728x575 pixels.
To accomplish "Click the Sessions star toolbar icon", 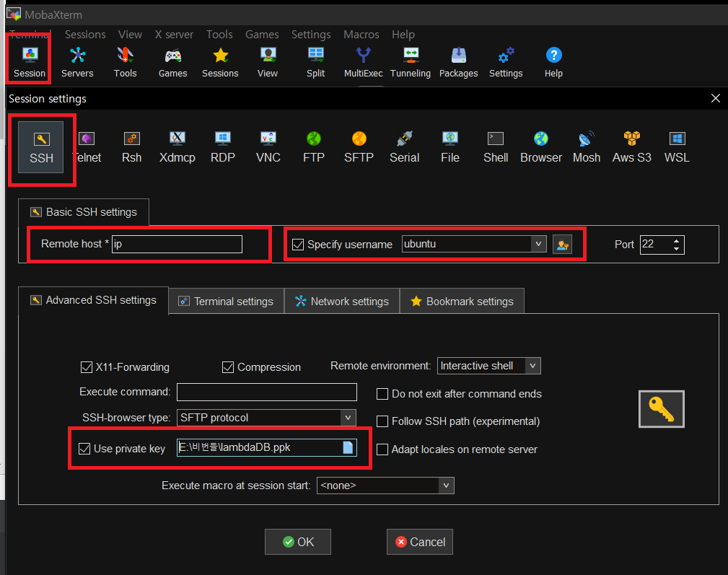I will coord(220,62).
